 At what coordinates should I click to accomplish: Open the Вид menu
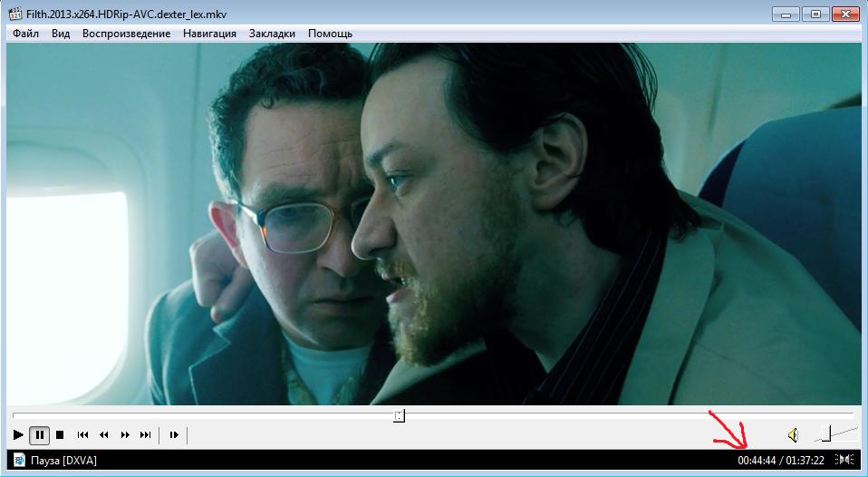[x=61, y=34]
